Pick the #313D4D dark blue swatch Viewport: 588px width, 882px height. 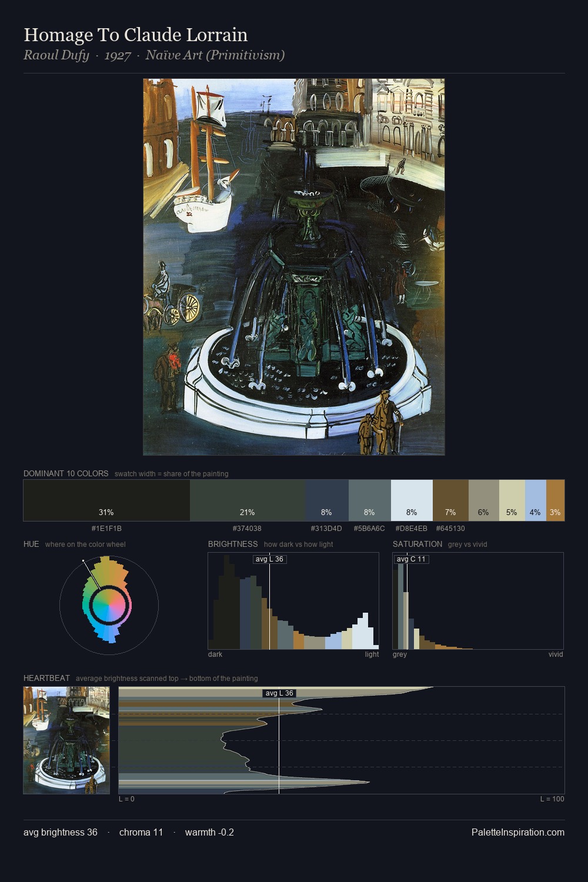(x=327, y=500)
